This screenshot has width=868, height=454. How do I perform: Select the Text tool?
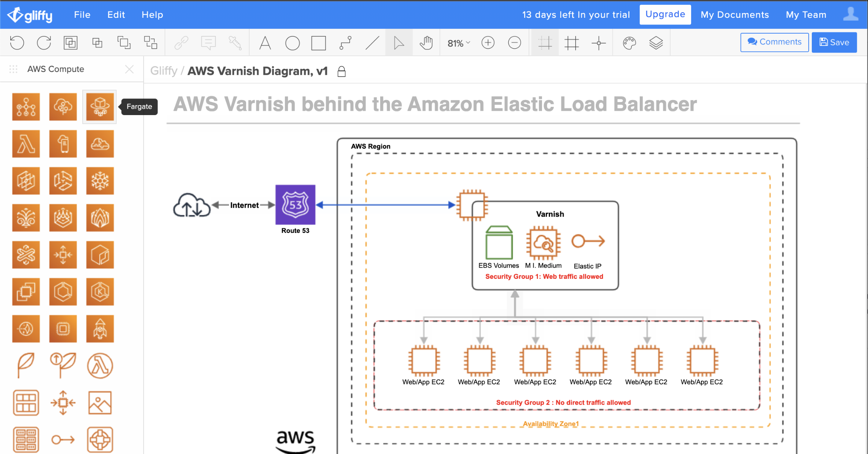click(x=265, y=43)
